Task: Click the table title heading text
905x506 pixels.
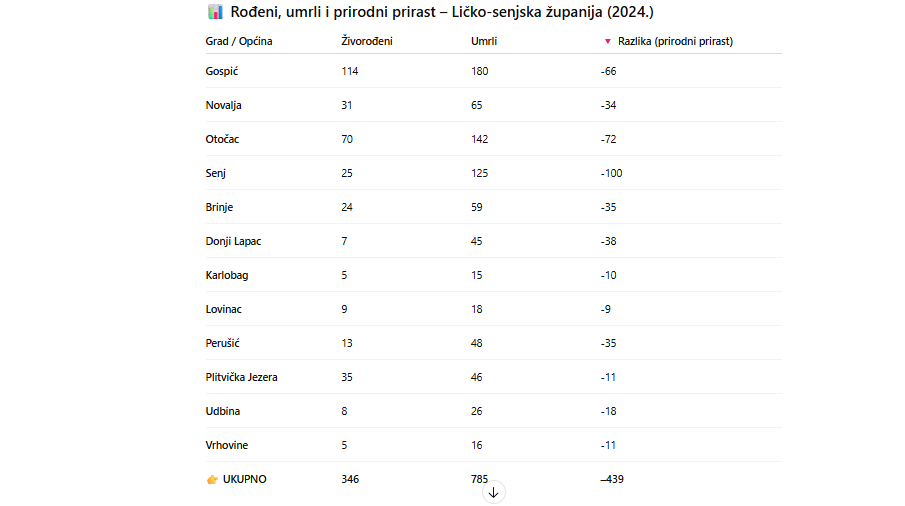Action: (442, 12)
